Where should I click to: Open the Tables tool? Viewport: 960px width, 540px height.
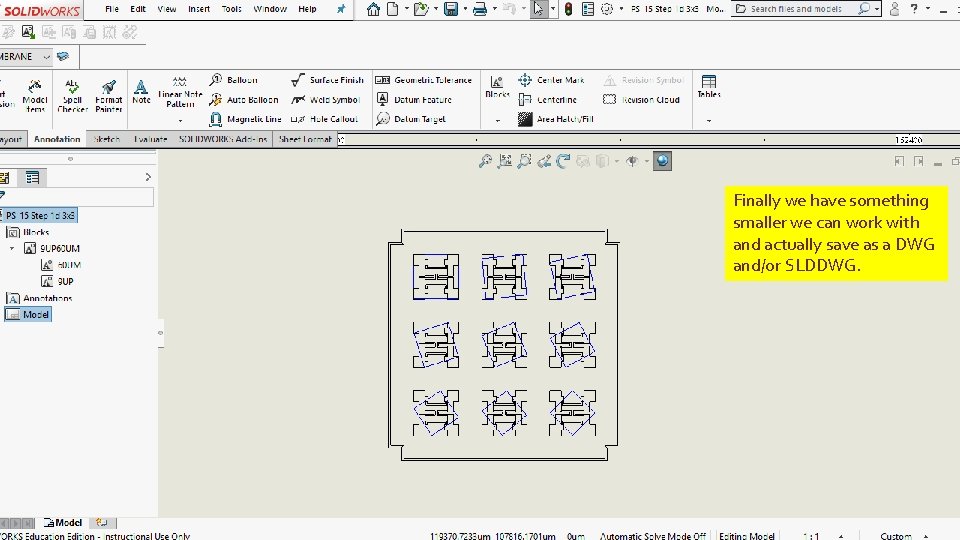tap(708, 86)
